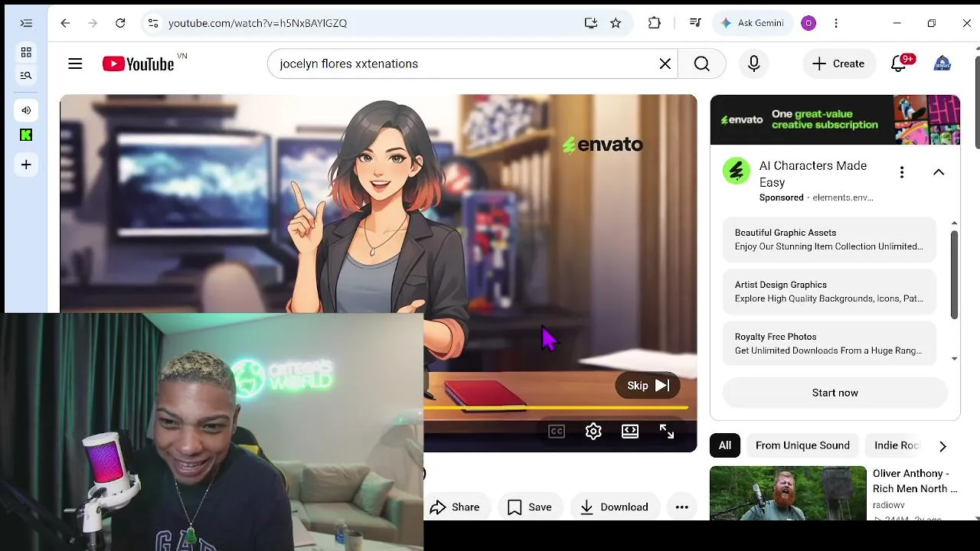Clear the search query with the X
The image size is (980, 551).
tap(665, 64)
